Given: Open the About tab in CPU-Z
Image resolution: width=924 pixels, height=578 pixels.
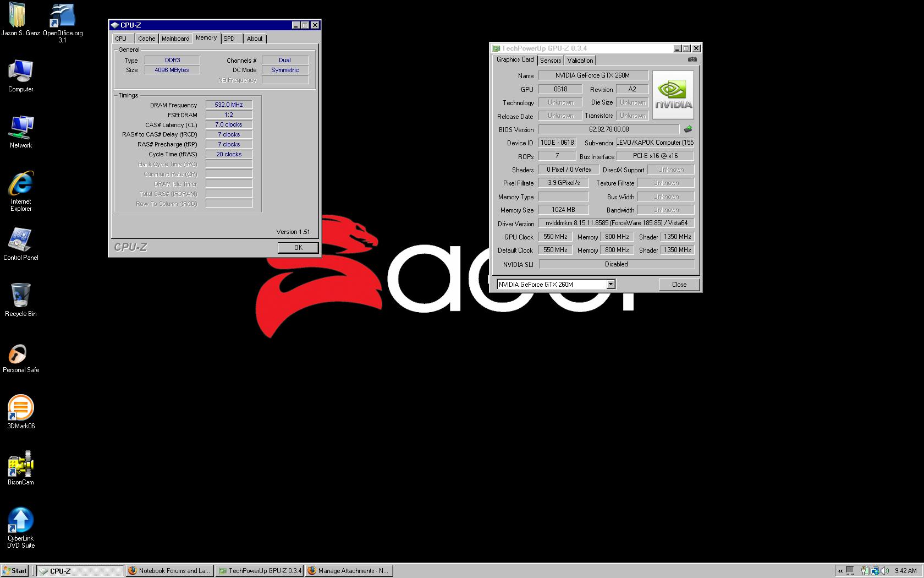Looking at the screenshot, I should (255, 39).
